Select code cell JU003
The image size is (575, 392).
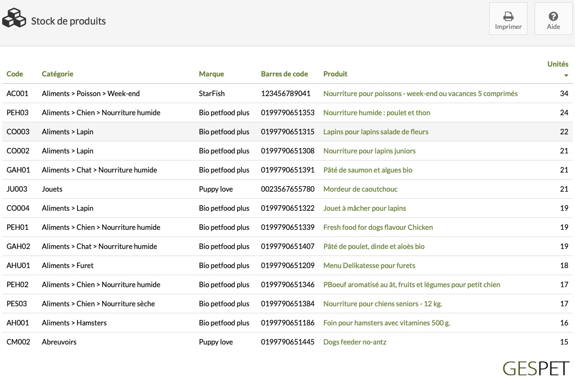click(17, 189)
